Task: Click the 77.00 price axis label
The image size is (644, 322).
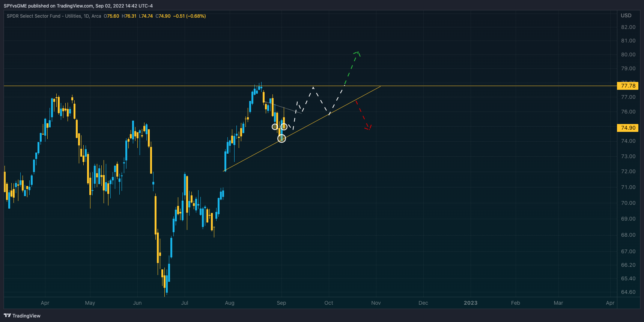Action: click(628, 97)
